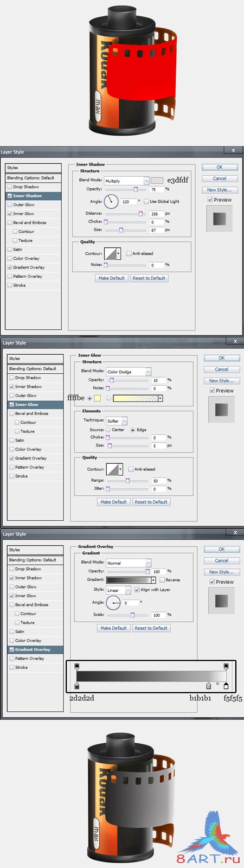Click Distance slider in Inner Shadow dialog
Image resolution: width=244 pixels, height=868 pixels.
pos(125,214)
